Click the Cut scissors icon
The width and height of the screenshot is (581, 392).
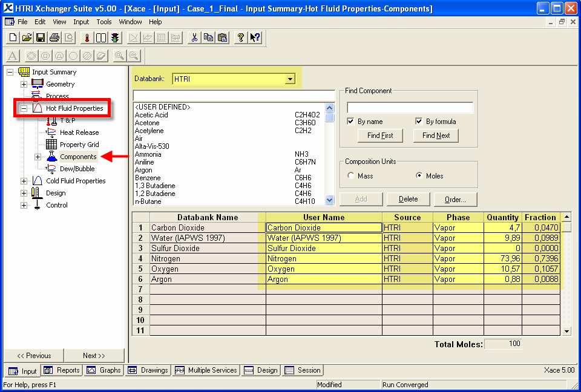pos(194,38)
